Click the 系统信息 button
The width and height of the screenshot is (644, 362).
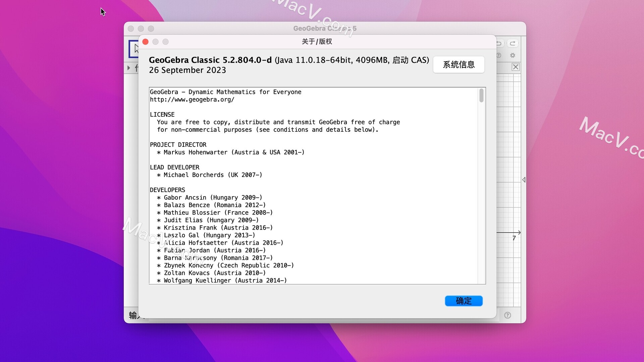[x=459, y=65]
